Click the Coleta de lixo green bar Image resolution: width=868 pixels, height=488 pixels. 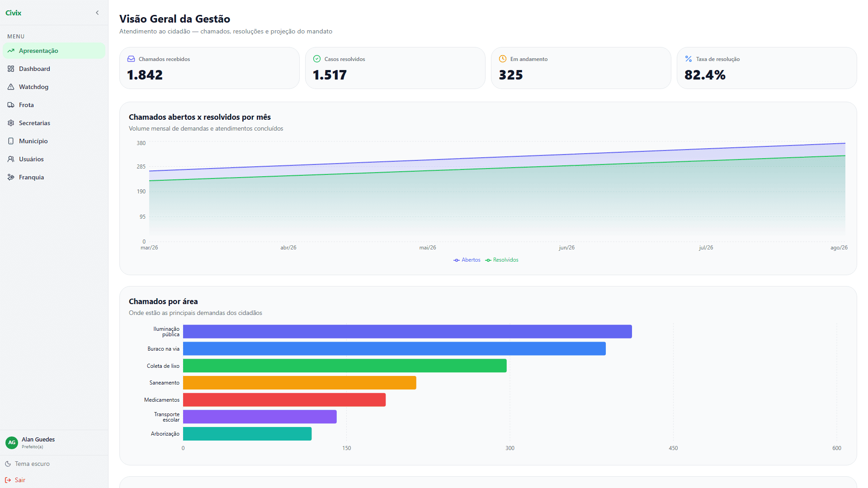click(345, 366)
